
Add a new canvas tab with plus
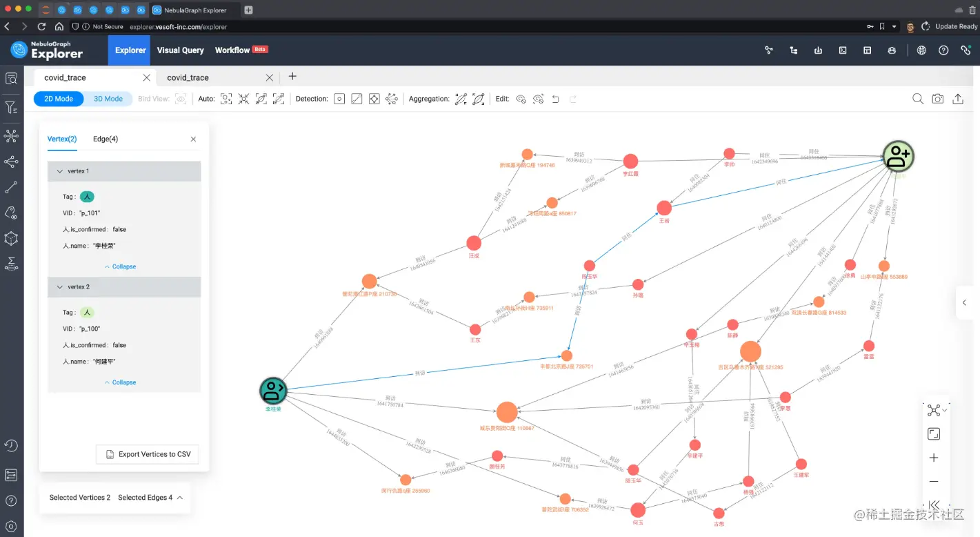292,77
